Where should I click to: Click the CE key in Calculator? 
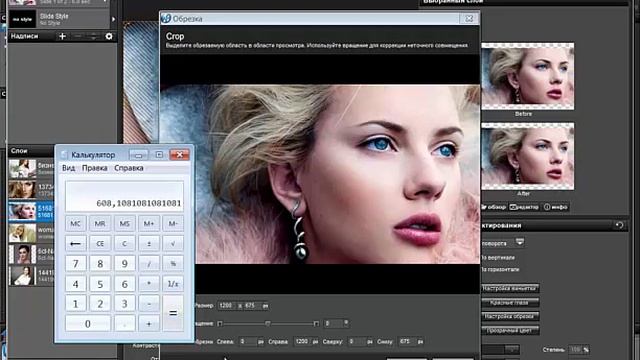[100, 244]
